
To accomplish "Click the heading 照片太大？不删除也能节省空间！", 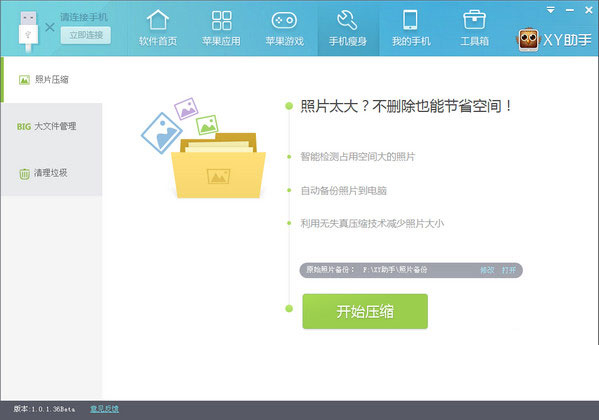I will tap(406, 106).
